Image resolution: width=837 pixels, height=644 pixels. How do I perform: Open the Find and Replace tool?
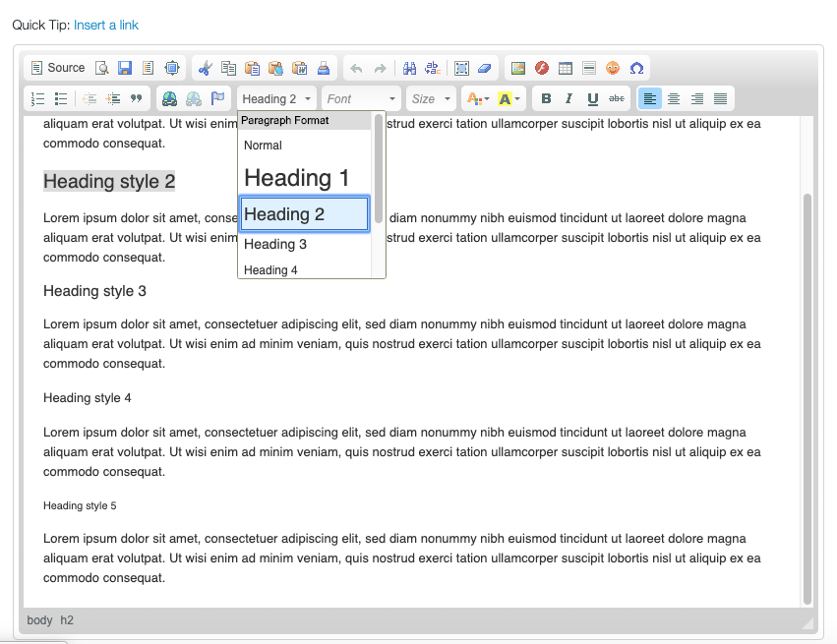coord(409,67)
